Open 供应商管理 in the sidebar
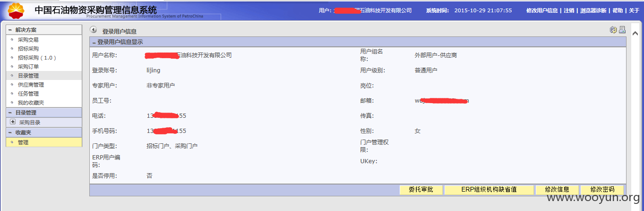Screen dimensions: 644x211 pos(31,85)
